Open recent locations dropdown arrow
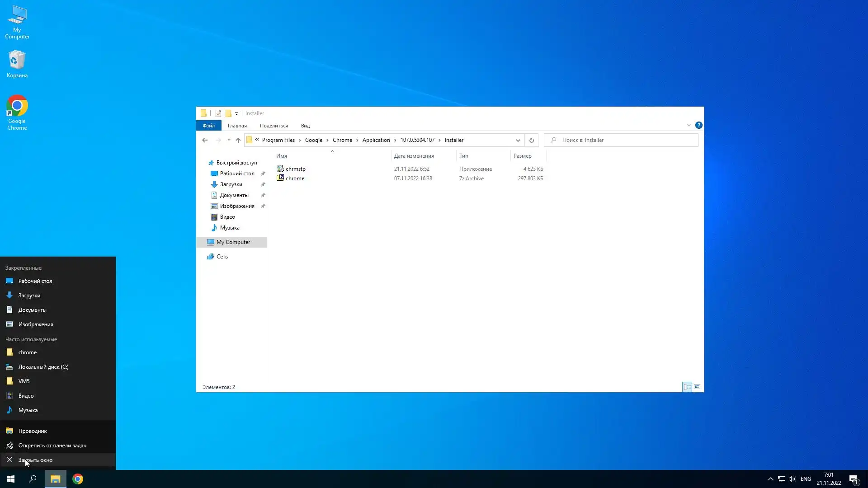Viewport: 868px width, 488px height. 229,140
